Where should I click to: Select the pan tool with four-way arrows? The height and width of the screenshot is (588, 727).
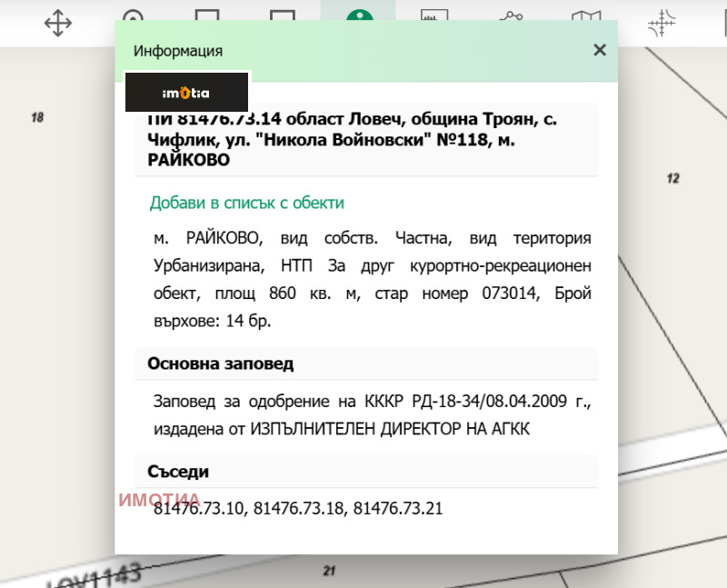pos(58,23)
